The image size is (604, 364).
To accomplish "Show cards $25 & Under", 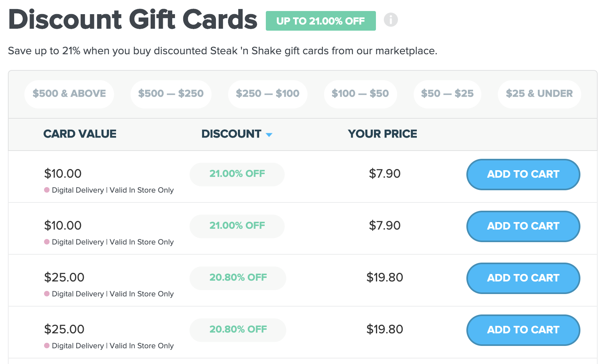I will coord(539,94).
